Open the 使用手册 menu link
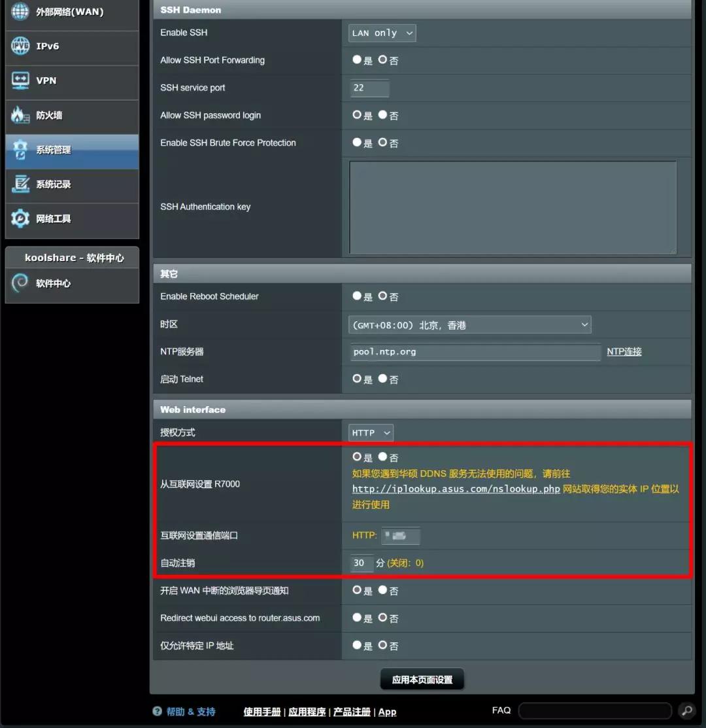This screenshot has height=728, width=706. pos(262,712)
